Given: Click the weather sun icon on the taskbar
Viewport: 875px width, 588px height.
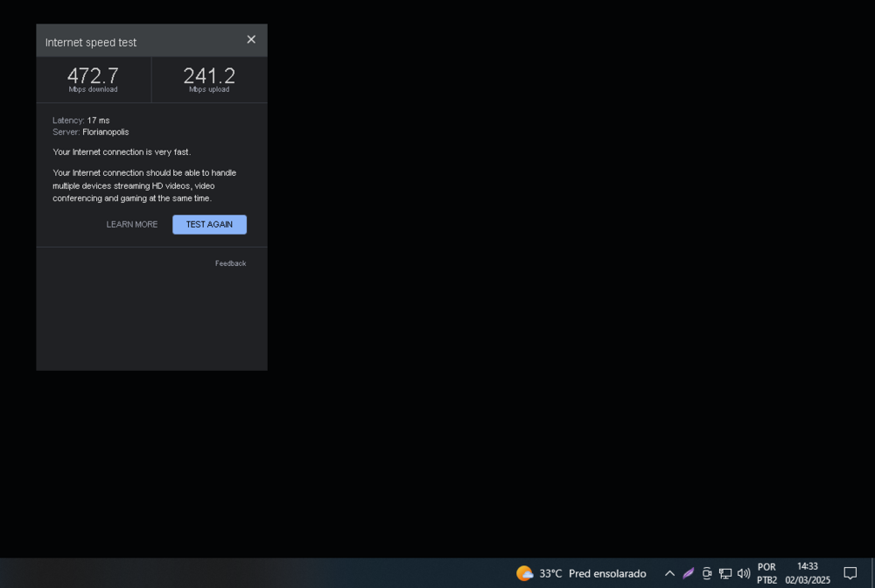Looking at the screenshot, I should tap(525, 573).
